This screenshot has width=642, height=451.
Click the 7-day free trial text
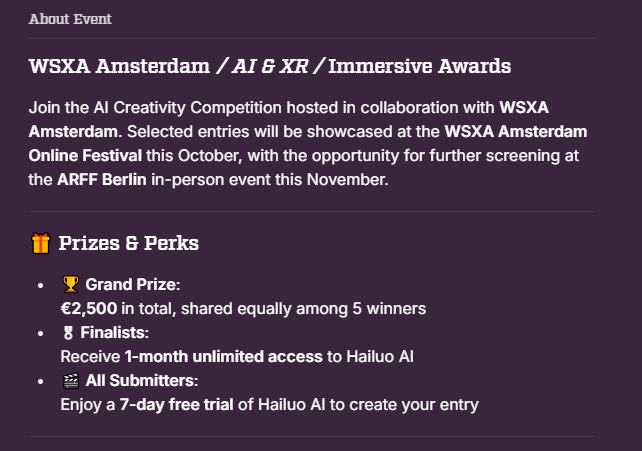[176, 405]
